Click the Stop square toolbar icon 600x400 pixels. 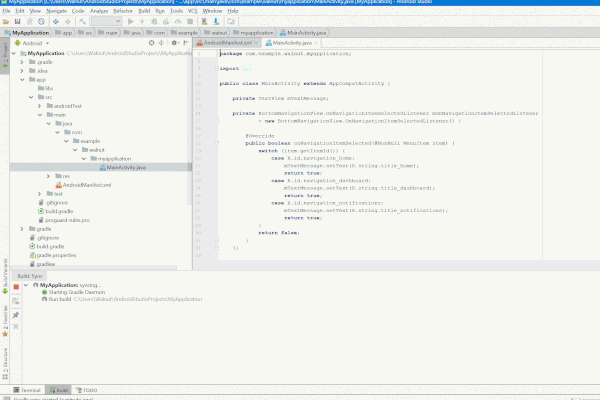coord(190,22)
